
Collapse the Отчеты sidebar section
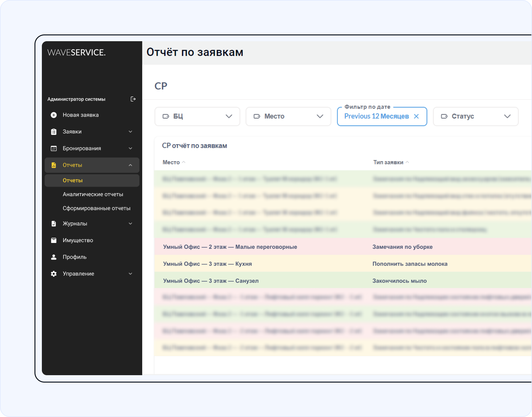pyautogui.click(x=130, y=165)
